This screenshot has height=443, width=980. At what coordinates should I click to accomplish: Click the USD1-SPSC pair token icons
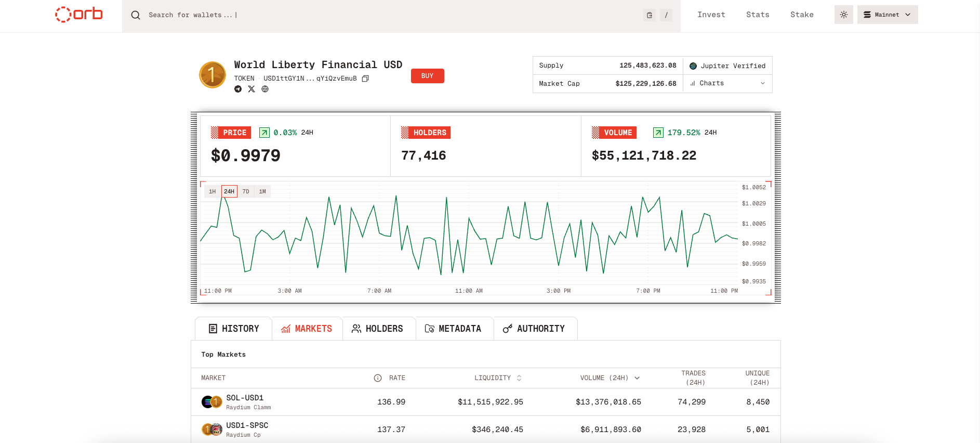(x=212, y=429)
